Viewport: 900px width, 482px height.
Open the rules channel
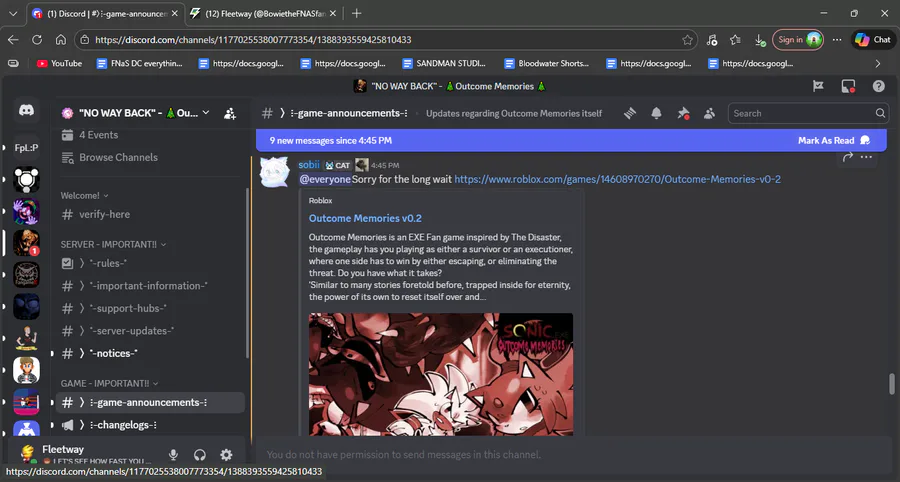(150, 263)
